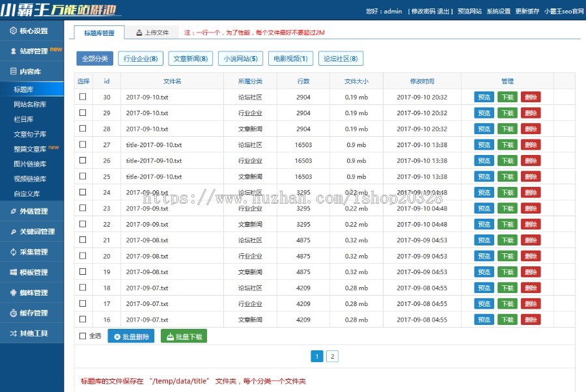Expand the 关键词管理 sidebar section

[x=32, y=232]
